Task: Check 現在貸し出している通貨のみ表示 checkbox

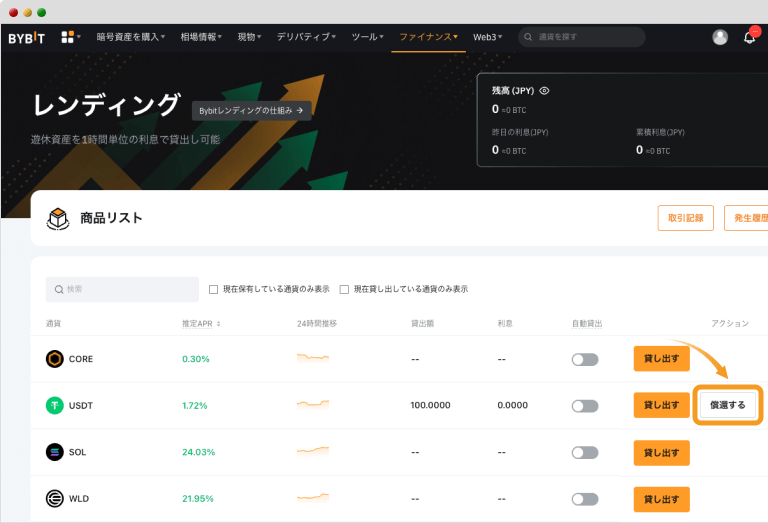Action: (x=344, y=289)
